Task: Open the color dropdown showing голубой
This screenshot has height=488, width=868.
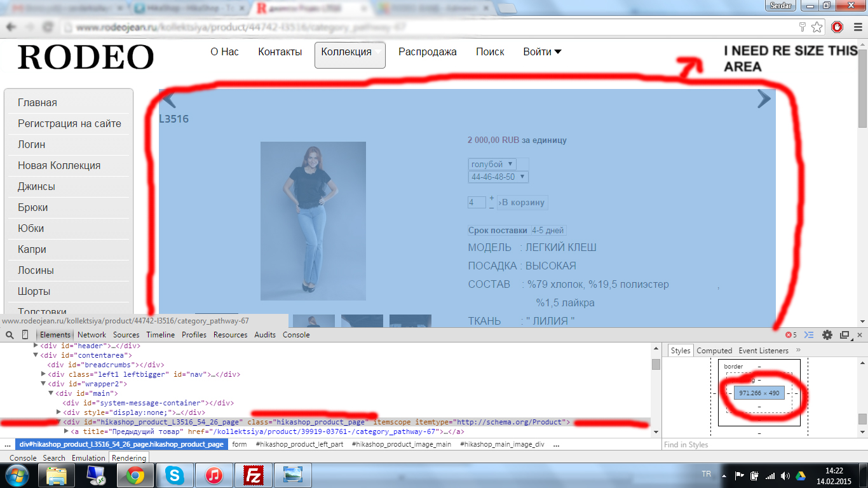Action: point(492,164)
